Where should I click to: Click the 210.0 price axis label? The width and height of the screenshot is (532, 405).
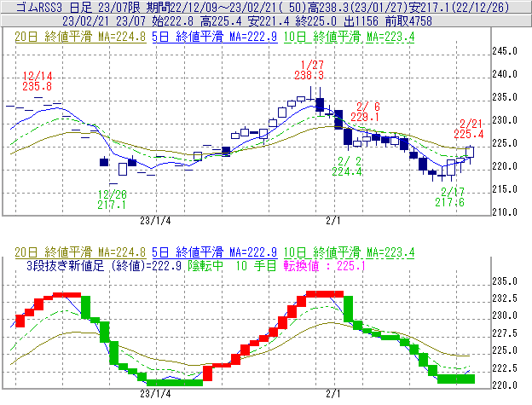[x=505, y=212]
